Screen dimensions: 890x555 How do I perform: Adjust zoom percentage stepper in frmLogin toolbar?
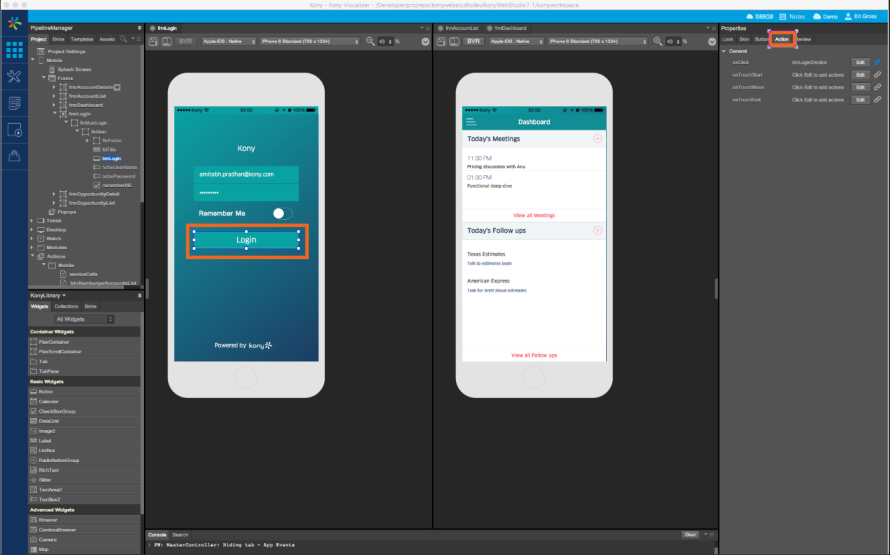(x=391, y=41)
